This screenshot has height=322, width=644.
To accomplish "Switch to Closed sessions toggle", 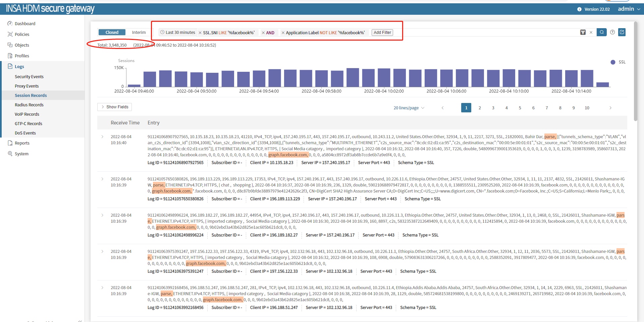I will [112, 32].
